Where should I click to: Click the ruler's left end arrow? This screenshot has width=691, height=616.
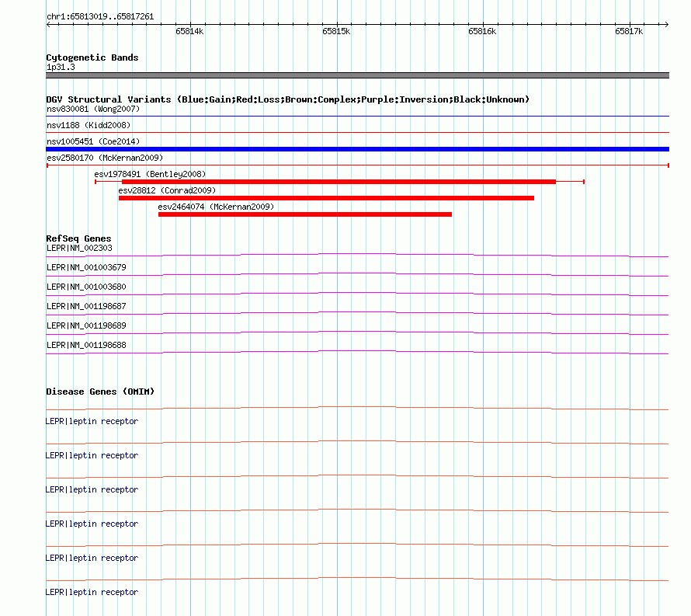[x=49, y=25]
